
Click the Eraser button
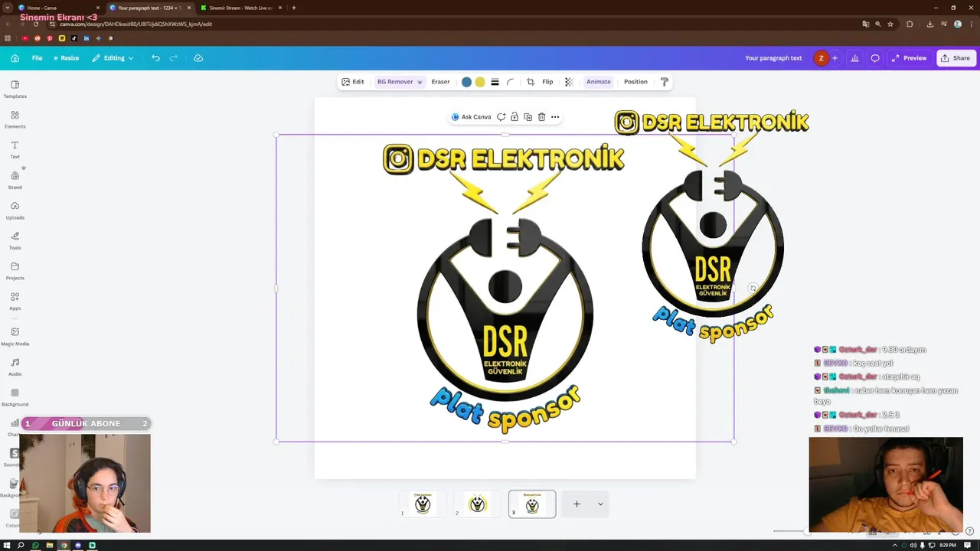pos(440,82)
